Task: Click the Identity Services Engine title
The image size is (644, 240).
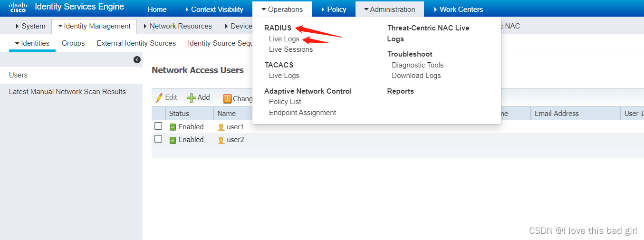Action: coord(79,7)
